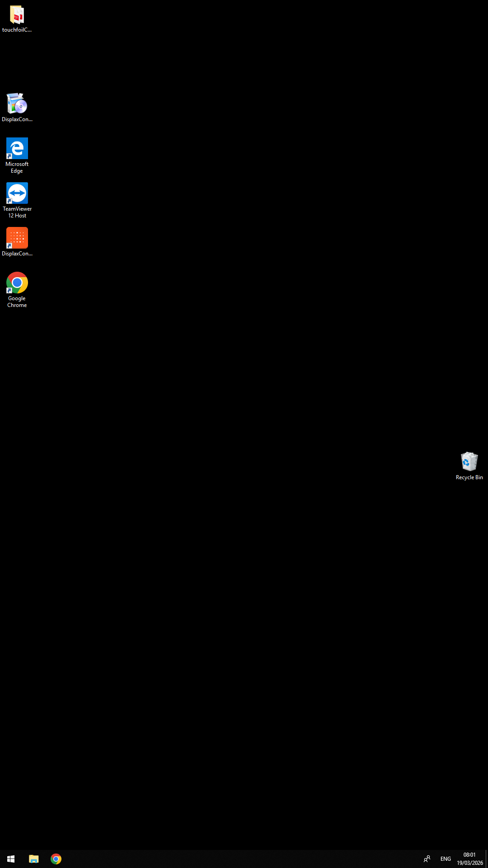The width and height of the screenshot is (488, 868).
Task: Click the 'Microsoft Edge' label text
Action: pyautogui.click(x=17, y=168)
